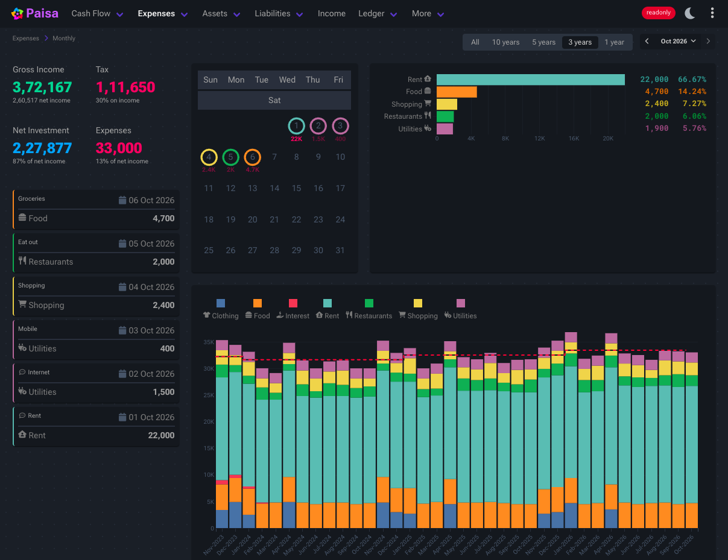Click the Restaurants cutlery icon in bar chart
The width and height of the screenshot is (728, 560).
point(428,116)
